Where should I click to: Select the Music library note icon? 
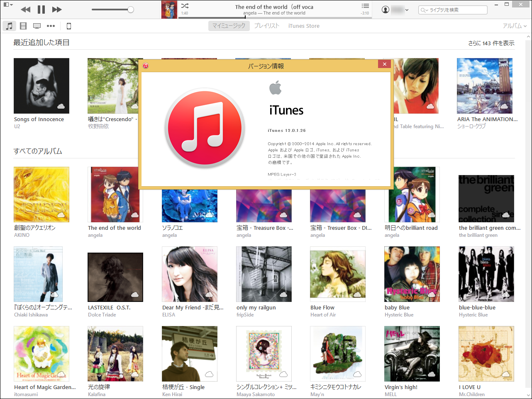coord(9,26)
